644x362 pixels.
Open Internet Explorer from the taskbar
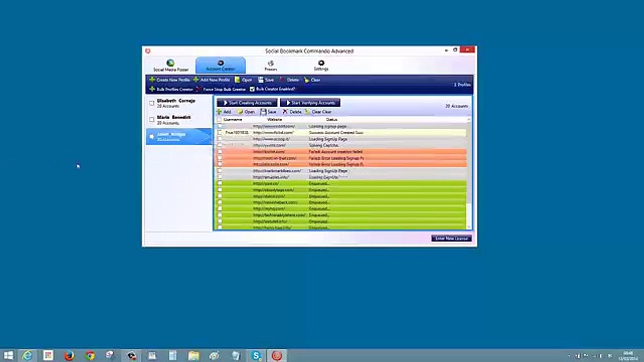click(x=28, y=355)
